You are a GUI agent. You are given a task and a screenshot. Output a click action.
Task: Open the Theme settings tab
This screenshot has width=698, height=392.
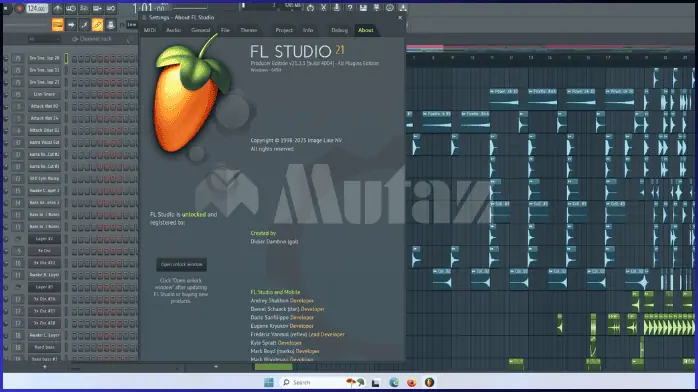pos(248,30)
